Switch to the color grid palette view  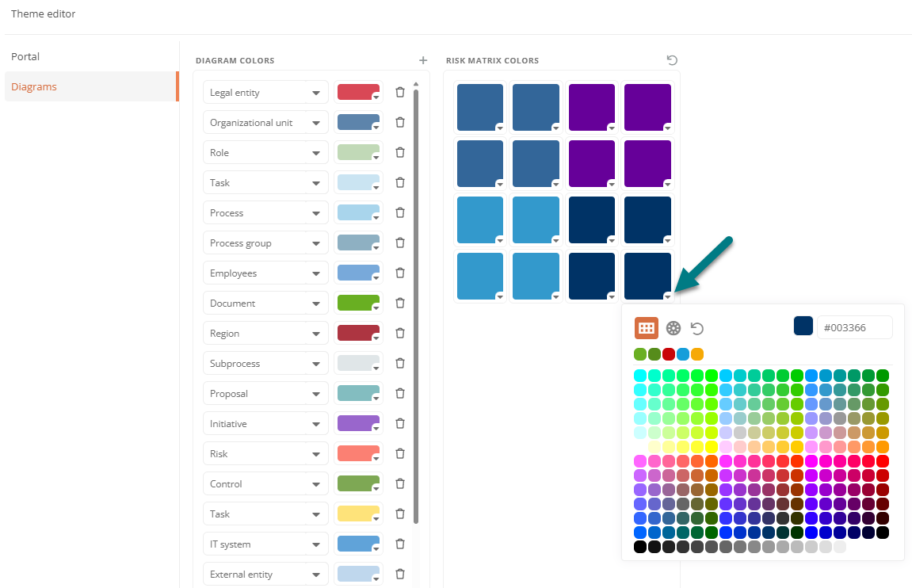coord(647,328)
